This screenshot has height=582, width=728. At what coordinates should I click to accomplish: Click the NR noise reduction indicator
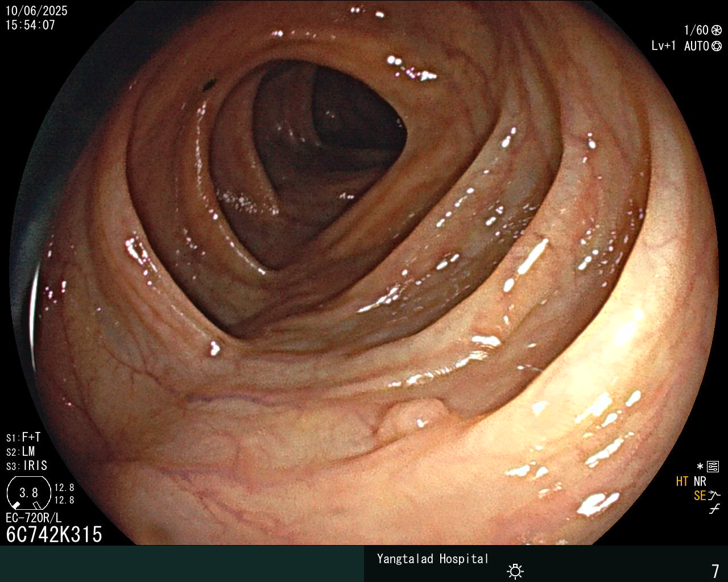[700, 481]
